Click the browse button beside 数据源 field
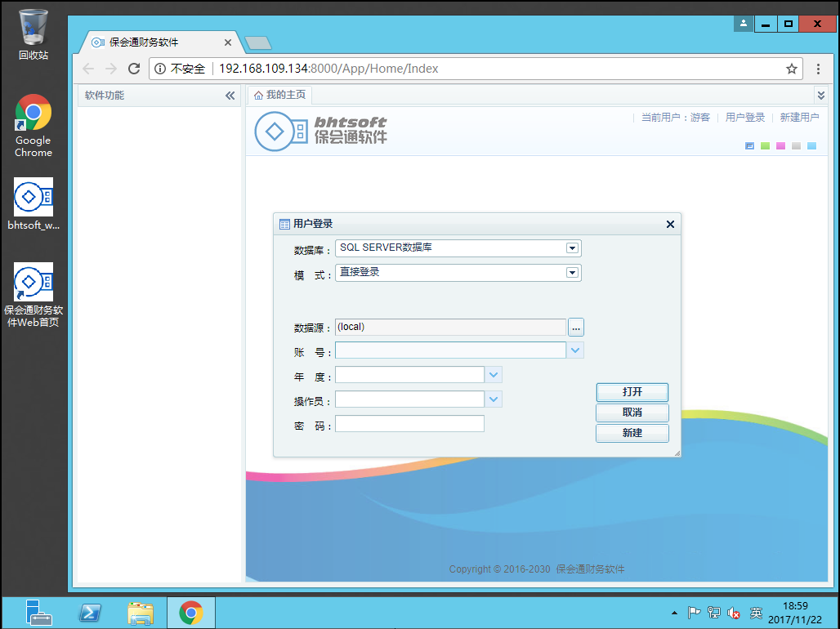840x629 pixels. 576,328
